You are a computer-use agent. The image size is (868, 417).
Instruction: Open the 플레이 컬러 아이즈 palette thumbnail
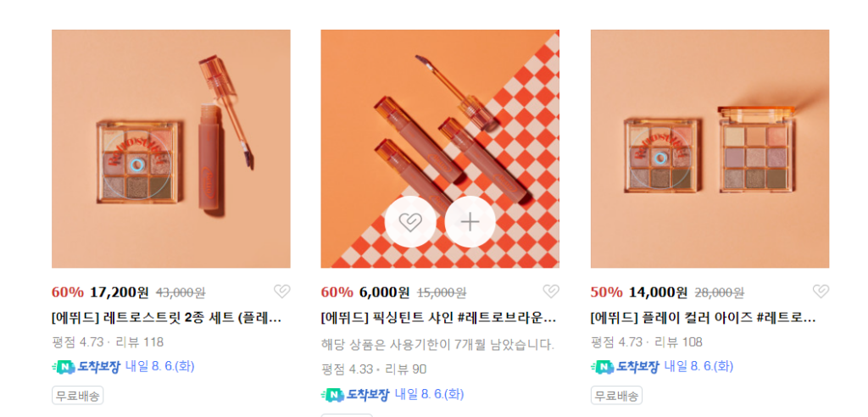click(709, 149)
